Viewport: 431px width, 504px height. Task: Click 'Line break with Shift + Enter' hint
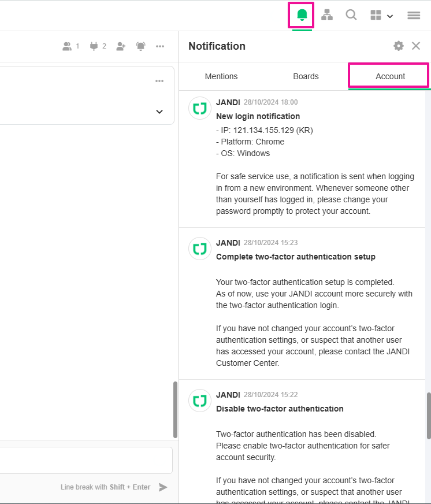pos(105,487)
